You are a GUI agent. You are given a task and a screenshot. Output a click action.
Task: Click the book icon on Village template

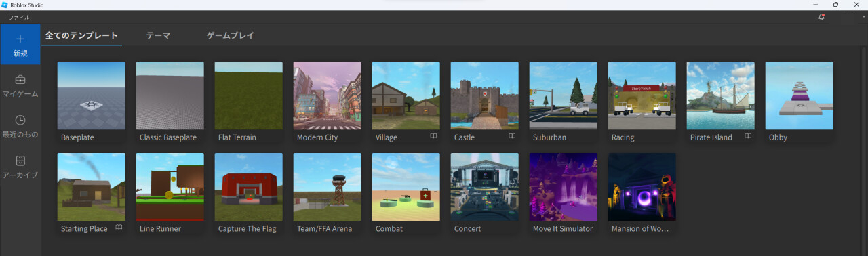[x=433, y=136]
